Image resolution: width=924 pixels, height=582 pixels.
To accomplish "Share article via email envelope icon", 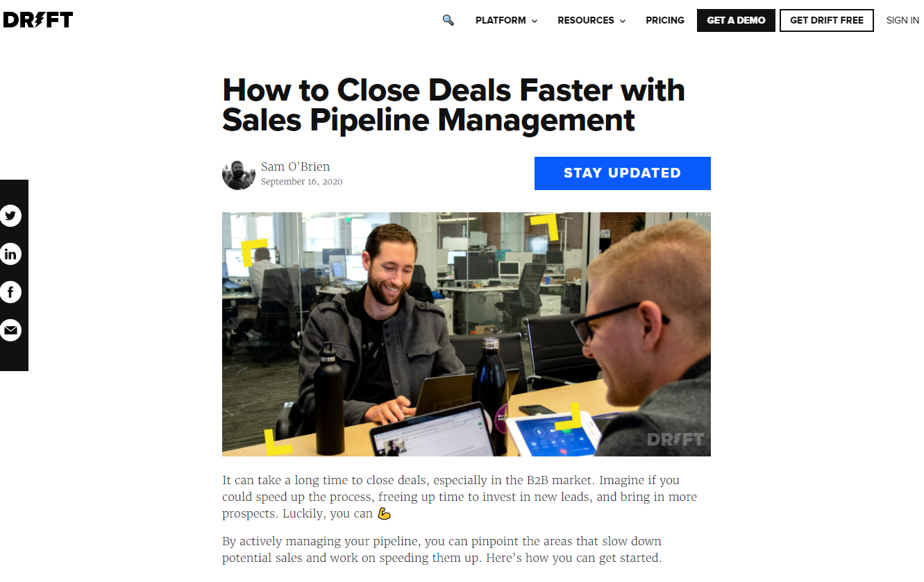I will (x=10, y=330).
